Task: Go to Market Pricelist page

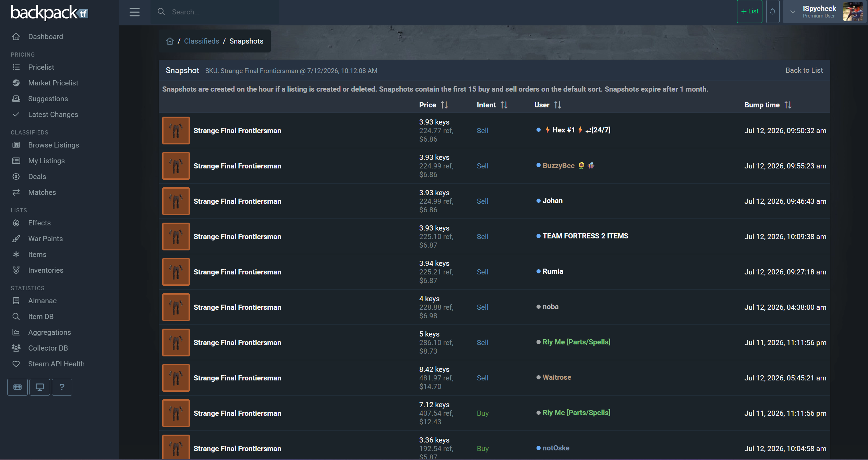Action: [x=53, y=83]
